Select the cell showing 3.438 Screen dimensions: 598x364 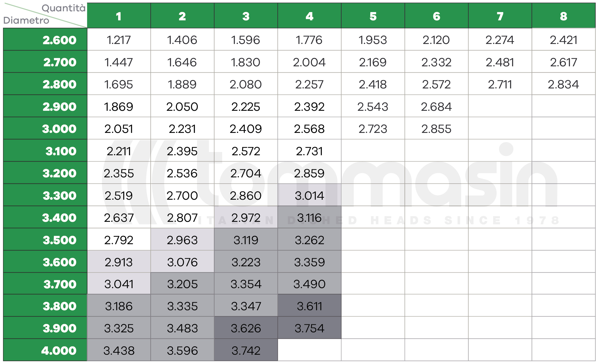(x=119, y=350)
